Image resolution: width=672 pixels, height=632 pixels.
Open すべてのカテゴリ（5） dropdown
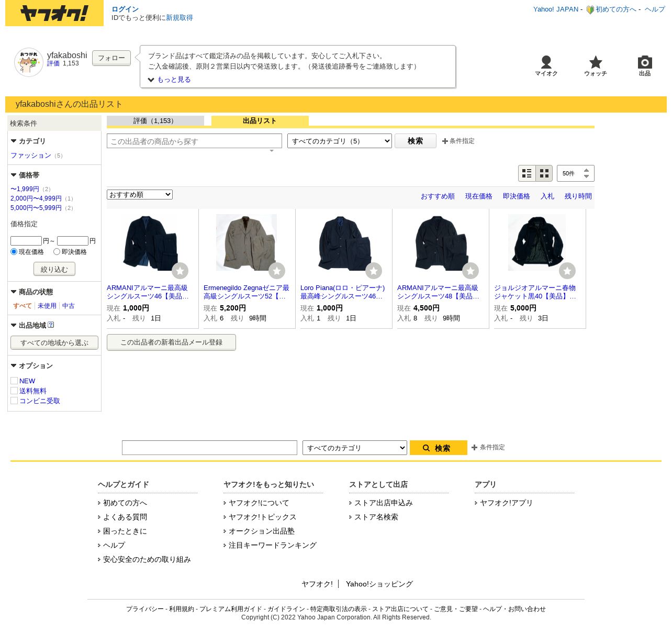coord(340,141)
